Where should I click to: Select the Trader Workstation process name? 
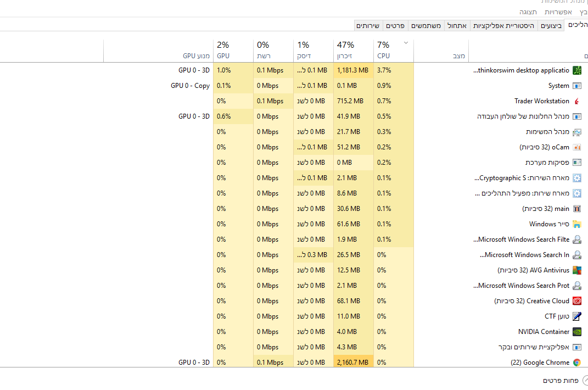coord(542,101)
